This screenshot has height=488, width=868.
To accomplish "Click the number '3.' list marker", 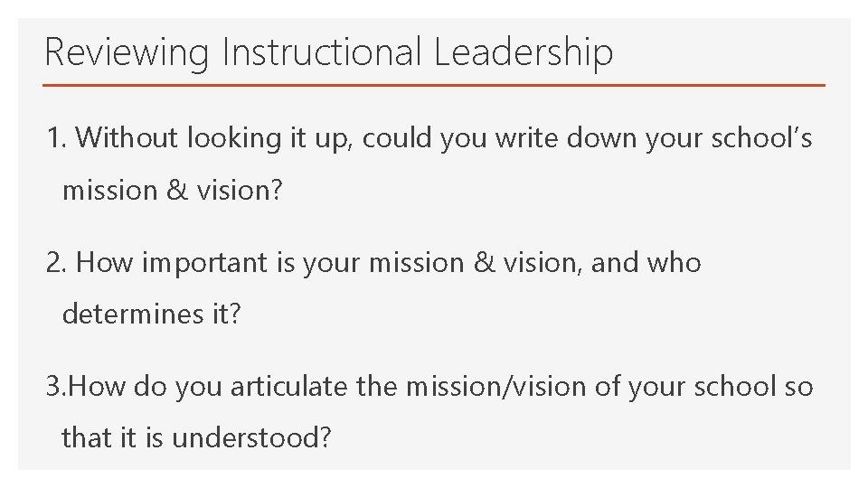I will pos(57,387).
